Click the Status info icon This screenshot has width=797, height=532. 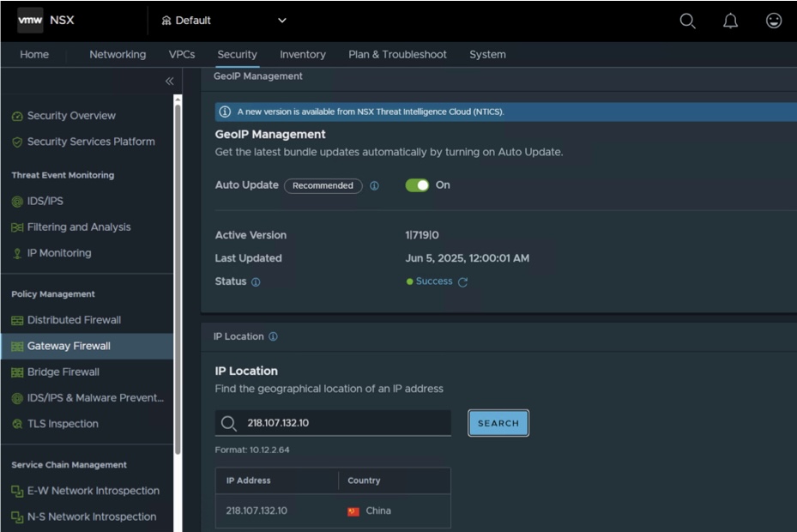[x=256, y=281]
